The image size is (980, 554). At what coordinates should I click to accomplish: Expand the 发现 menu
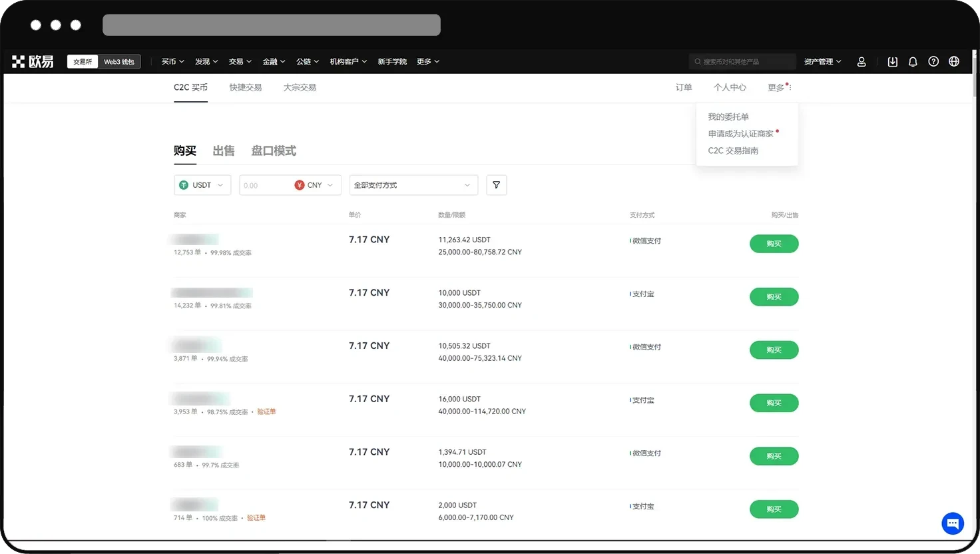point(206,61)
